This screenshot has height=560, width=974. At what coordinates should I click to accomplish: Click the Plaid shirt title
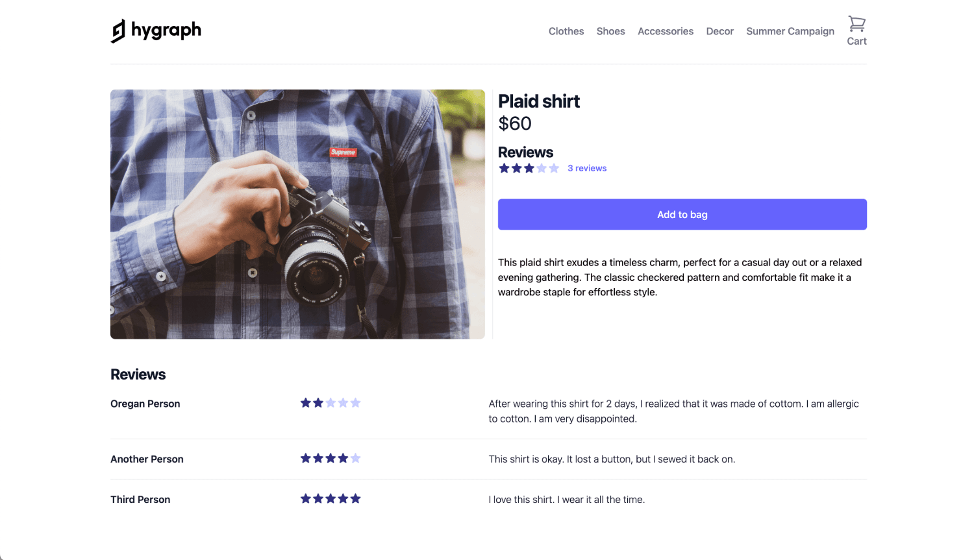539,101
